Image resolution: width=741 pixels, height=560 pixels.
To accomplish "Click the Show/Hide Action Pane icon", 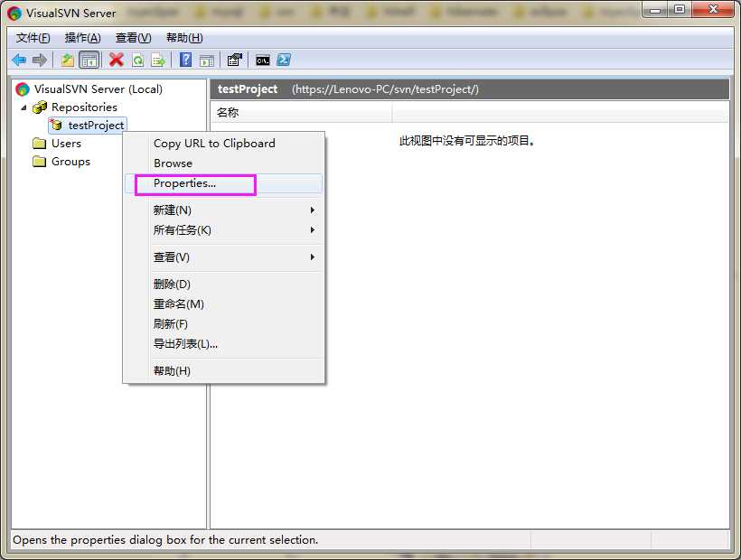I will (x=207, y=60).
